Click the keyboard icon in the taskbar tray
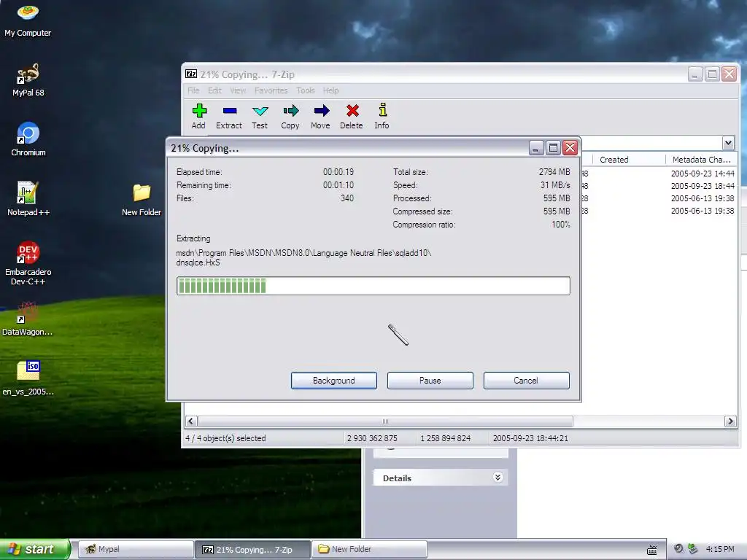747x560 pixels. pyautogui.click(x=651, y=550)
